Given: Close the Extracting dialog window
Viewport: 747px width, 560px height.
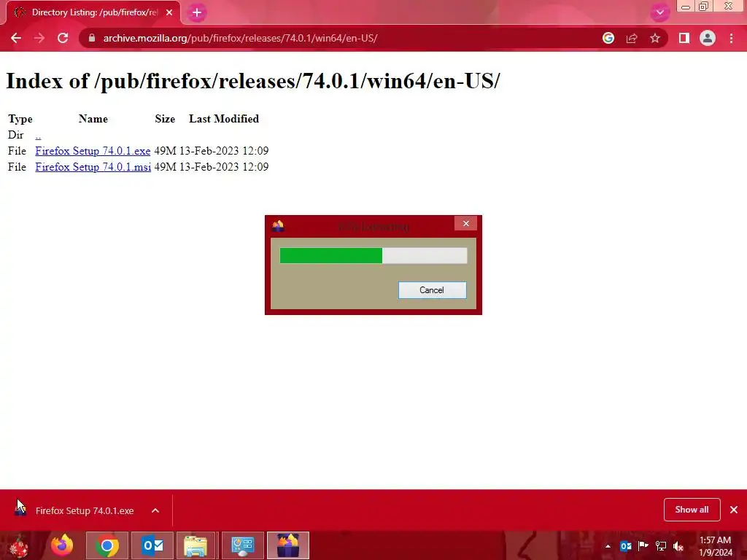Looking at the screenshot, I should pos(465,223).
